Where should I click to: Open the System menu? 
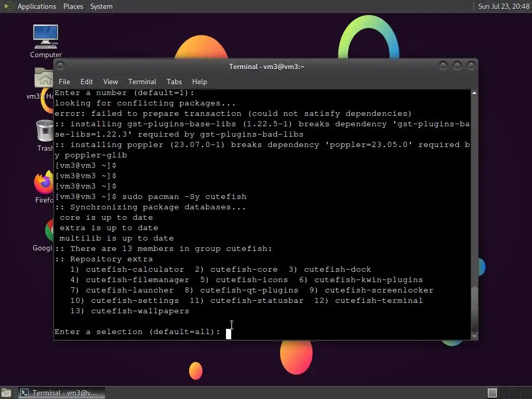pos(101,6)
